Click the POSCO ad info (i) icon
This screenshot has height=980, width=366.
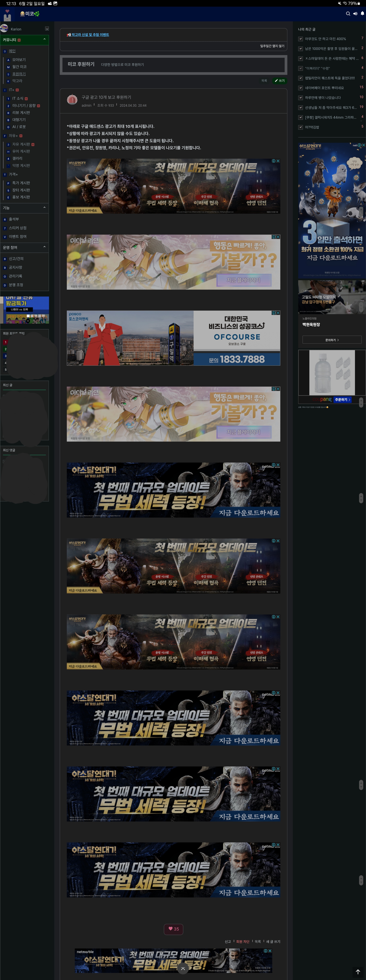point(274,313)
